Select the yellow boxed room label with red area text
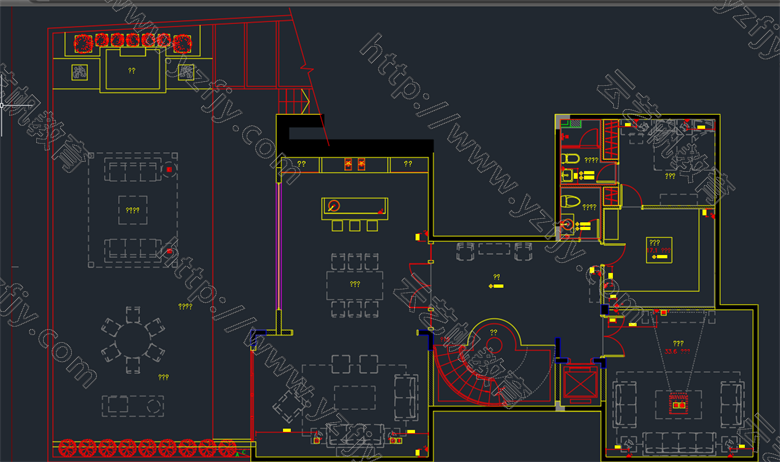This screenshot has height=462, width=780. click(x=659, y=250)
